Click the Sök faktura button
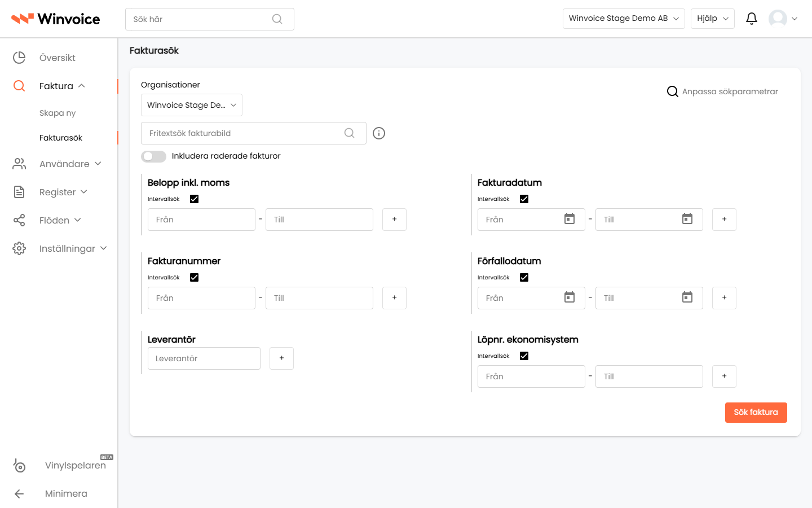The width and height of the screenshot is (812, 508). [x=756, y=413]
